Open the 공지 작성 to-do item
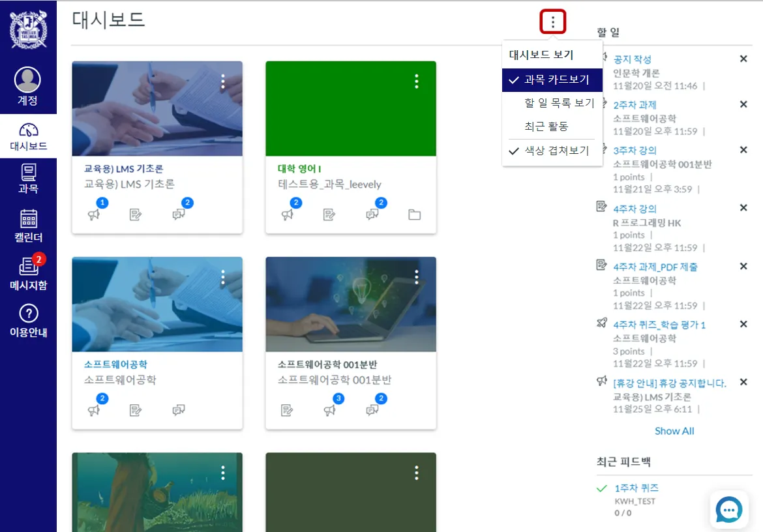This screenshot has width=763, height=532. [x=632, y=59]
